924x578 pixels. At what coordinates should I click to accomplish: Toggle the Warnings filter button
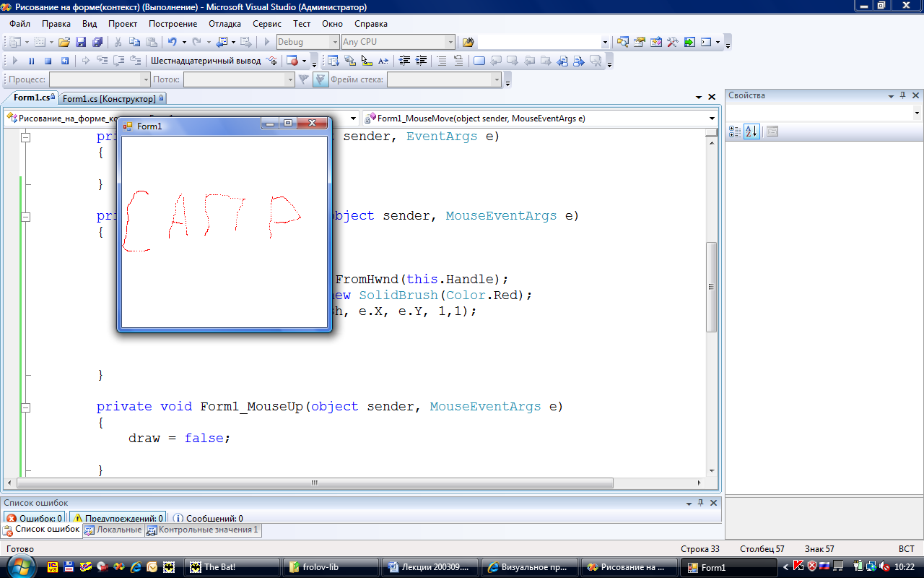(x=118, y=518)
